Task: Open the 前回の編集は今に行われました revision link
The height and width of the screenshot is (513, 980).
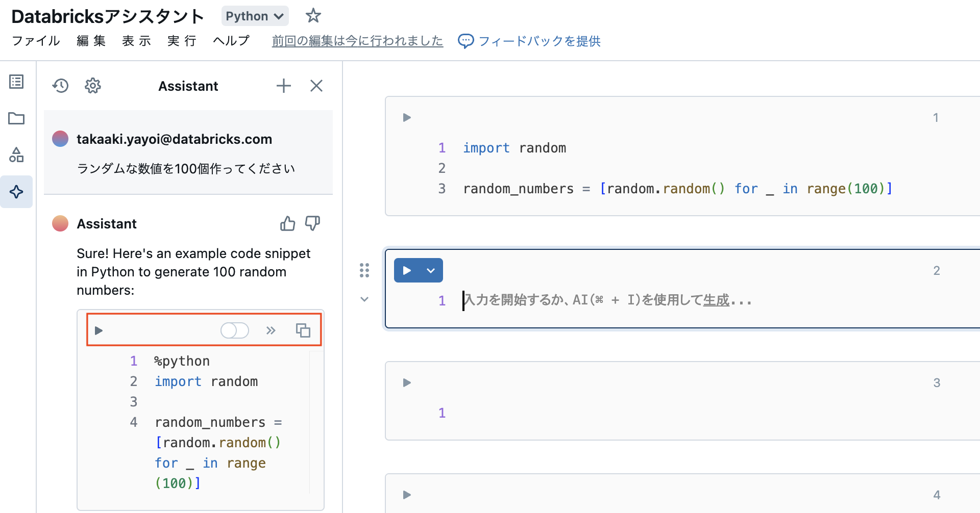Action: click(x=357, y=41)
